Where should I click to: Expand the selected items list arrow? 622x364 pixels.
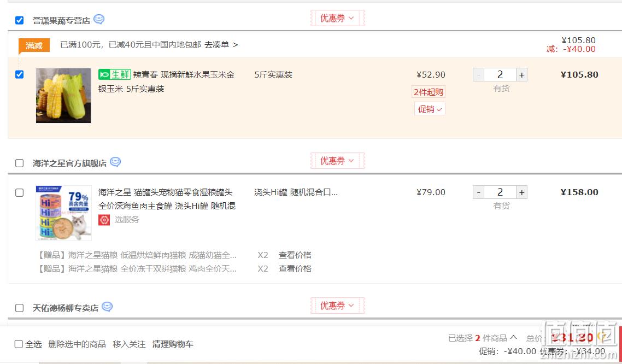513,337
